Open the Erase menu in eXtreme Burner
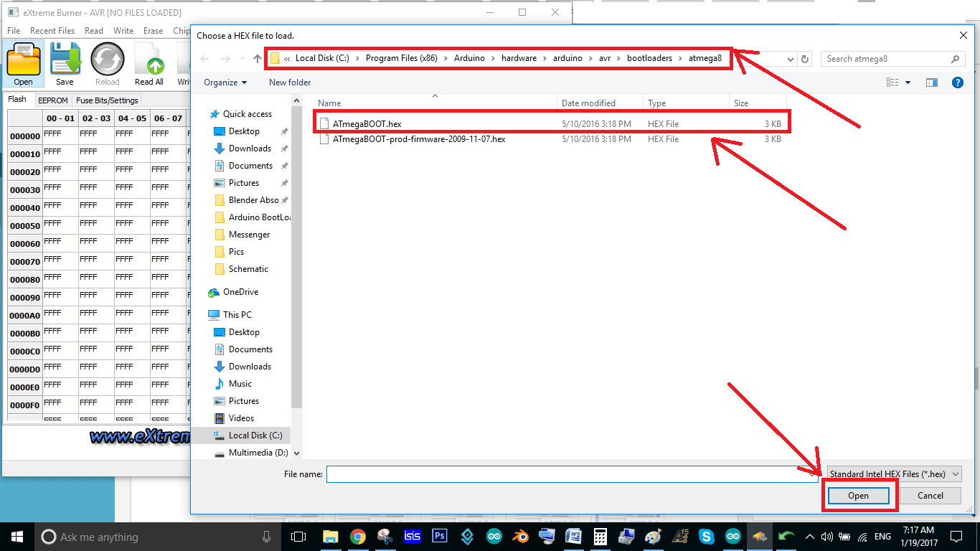Screen dimensions: 980x551 [x=154, y=31]
